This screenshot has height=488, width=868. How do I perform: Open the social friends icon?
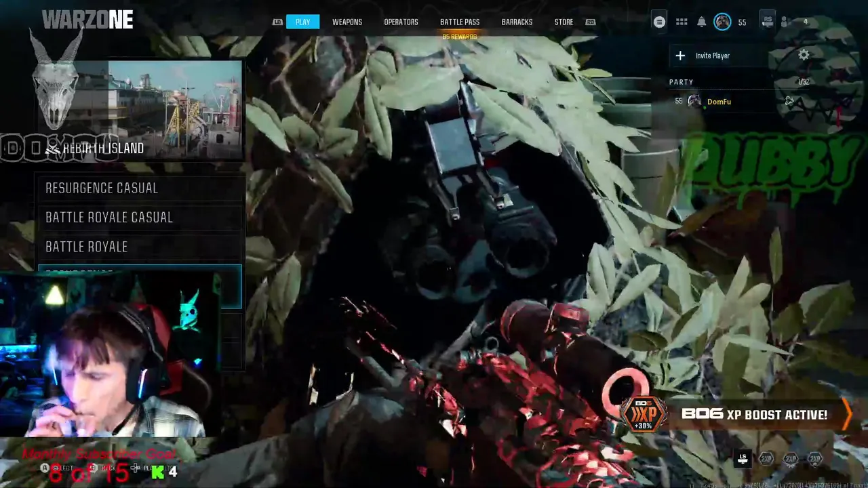(785, 22)
